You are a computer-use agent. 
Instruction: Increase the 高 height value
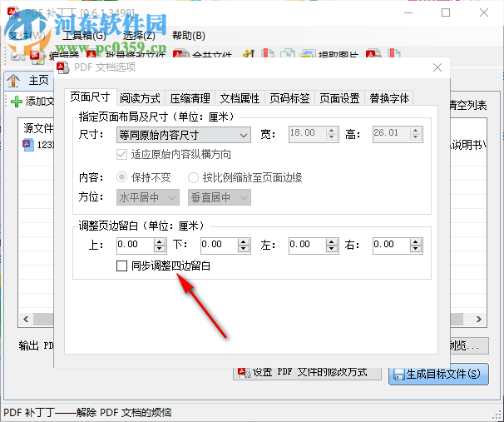pos(416,131)
